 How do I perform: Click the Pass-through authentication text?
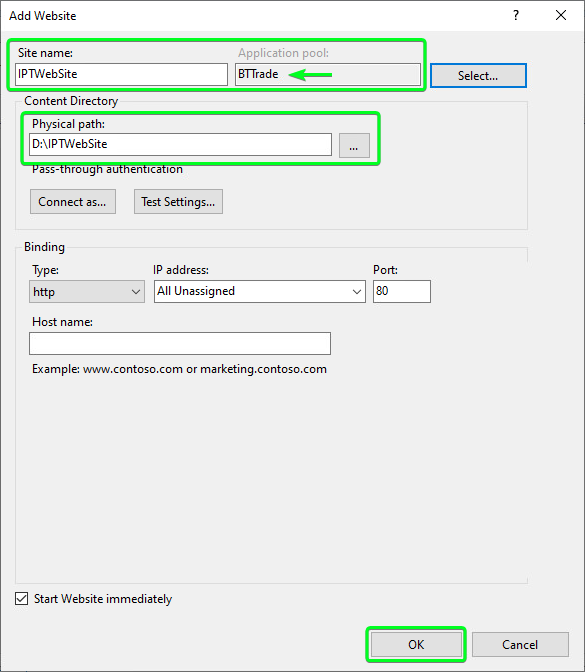[108, 169]
